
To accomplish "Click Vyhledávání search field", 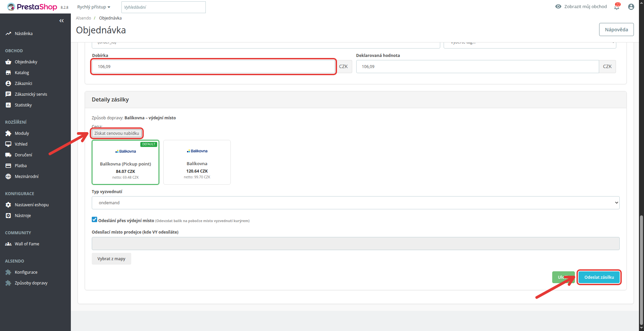I will pos(164,7).
